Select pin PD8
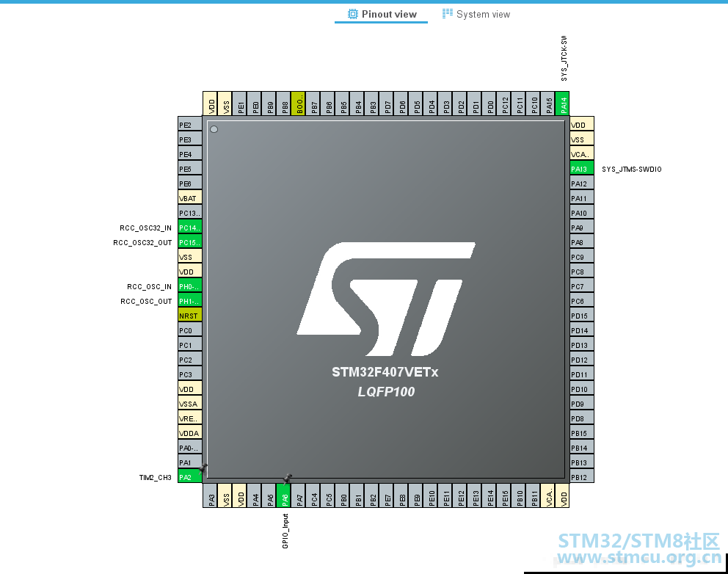The height and width of the screenshot is (574, 728). click(582, 418)
